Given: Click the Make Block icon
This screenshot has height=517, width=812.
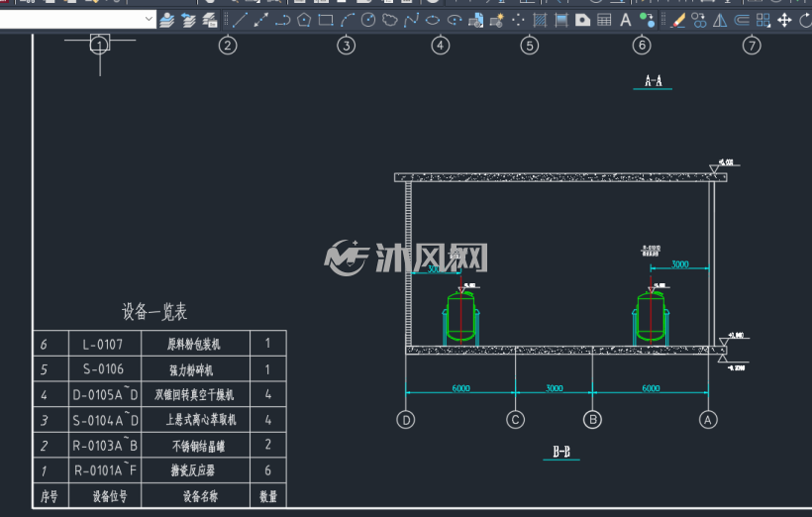Looking at the screenshot, I should (x=497, y=20).
